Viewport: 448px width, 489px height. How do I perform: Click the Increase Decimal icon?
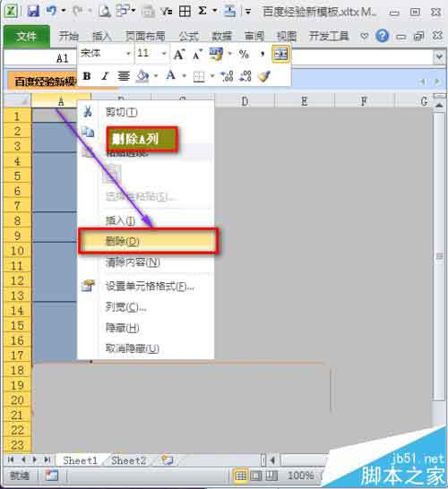(227, 76)
